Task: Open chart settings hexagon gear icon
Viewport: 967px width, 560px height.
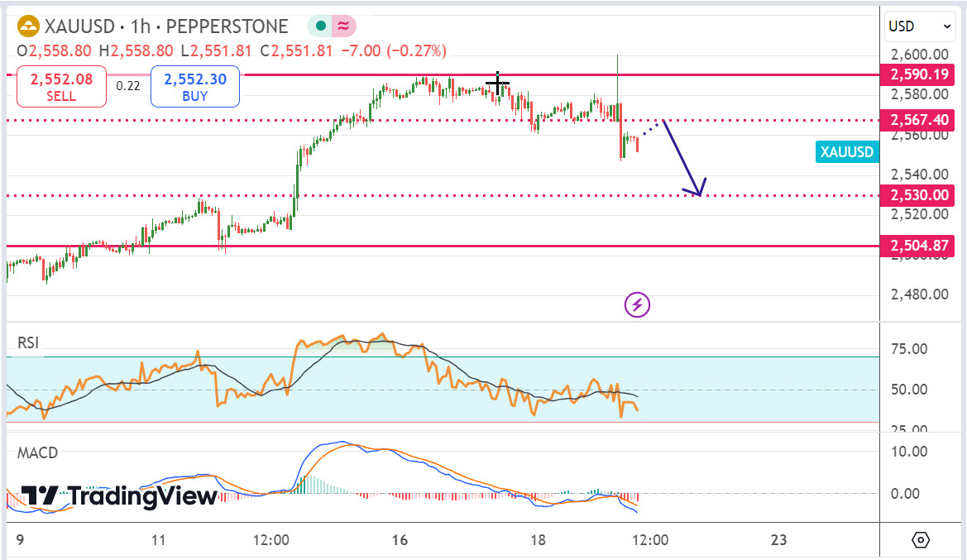Action: (x=921, y=540)
